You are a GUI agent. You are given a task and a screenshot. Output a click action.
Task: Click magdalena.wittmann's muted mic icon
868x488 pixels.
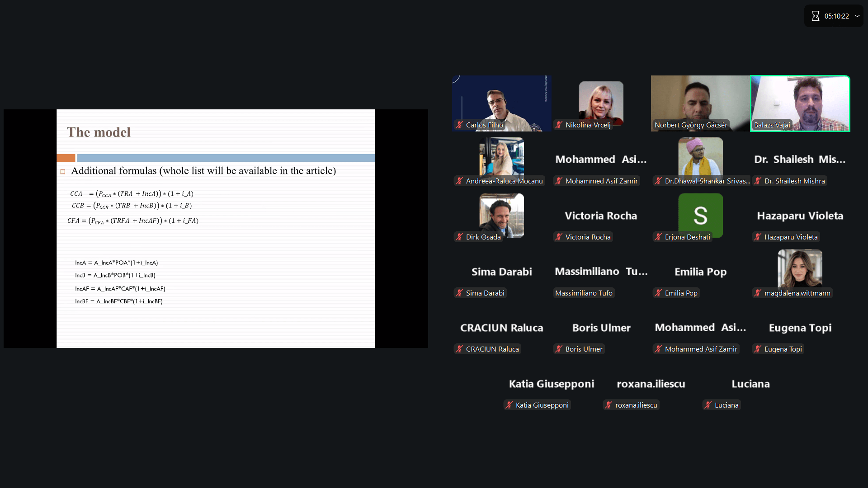tap(758, 293)
